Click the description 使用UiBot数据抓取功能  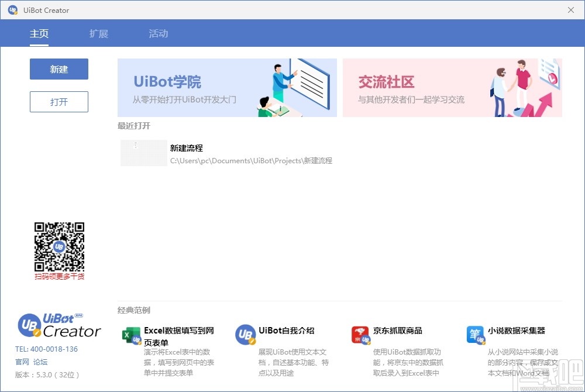[408, 363]
